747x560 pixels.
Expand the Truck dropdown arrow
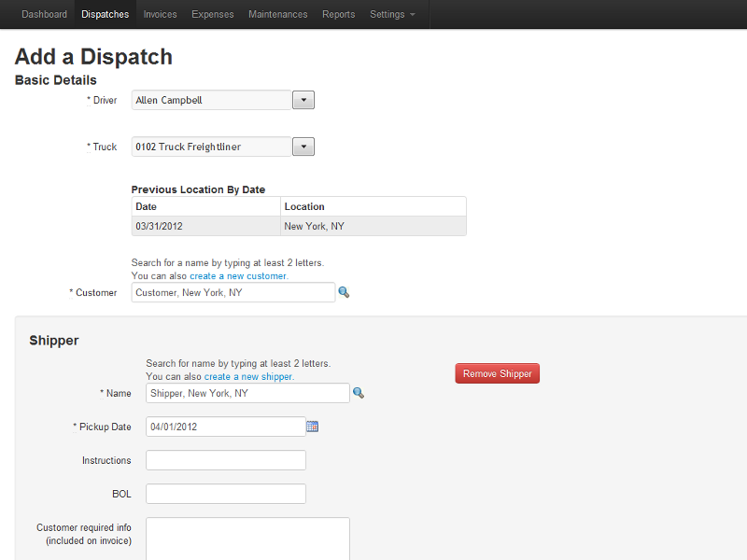tap(303, 147)
